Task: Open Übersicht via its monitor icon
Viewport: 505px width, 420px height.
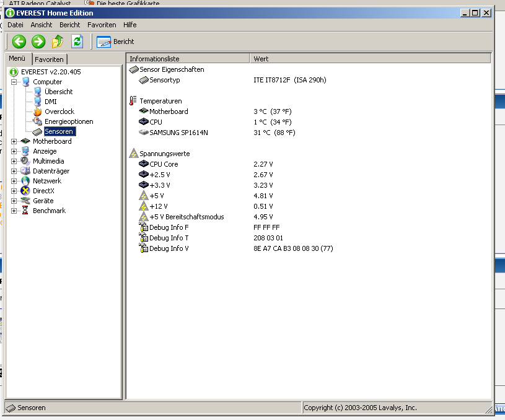Action: pos(37,92)
